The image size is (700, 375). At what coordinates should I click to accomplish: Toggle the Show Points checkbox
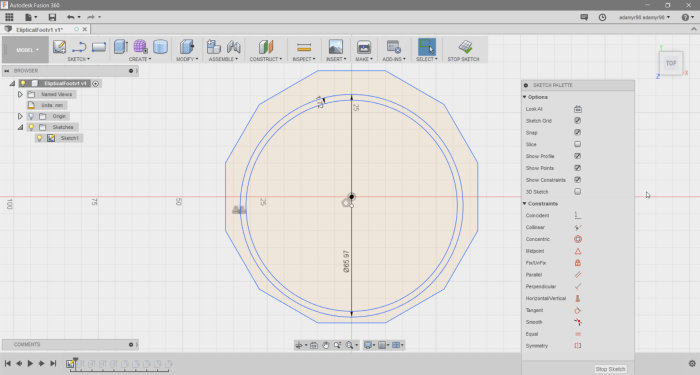[578, 168]
